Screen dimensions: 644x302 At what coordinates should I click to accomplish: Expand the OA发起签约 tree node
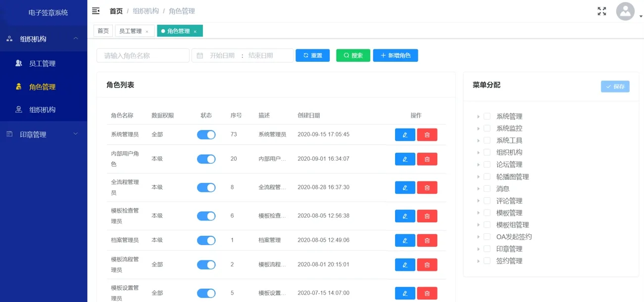click(x=479, y=237)
